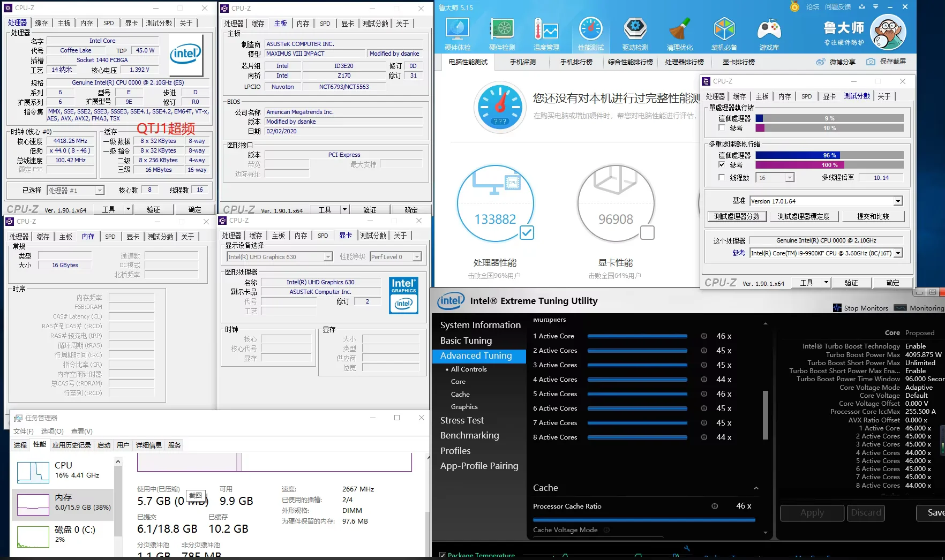Toggle the 线程数 checkbox in CPU-Z benchmark

point(722,177)
